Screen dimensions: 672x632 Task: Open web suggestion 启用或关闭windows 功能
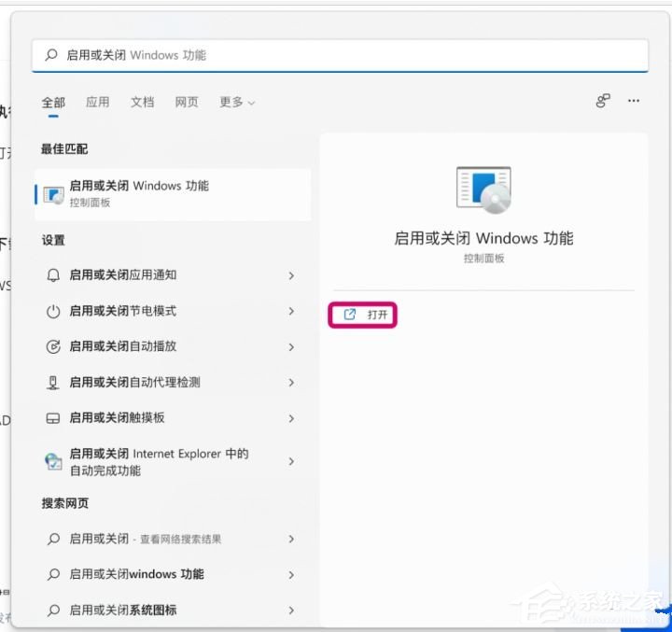[171, 574]
